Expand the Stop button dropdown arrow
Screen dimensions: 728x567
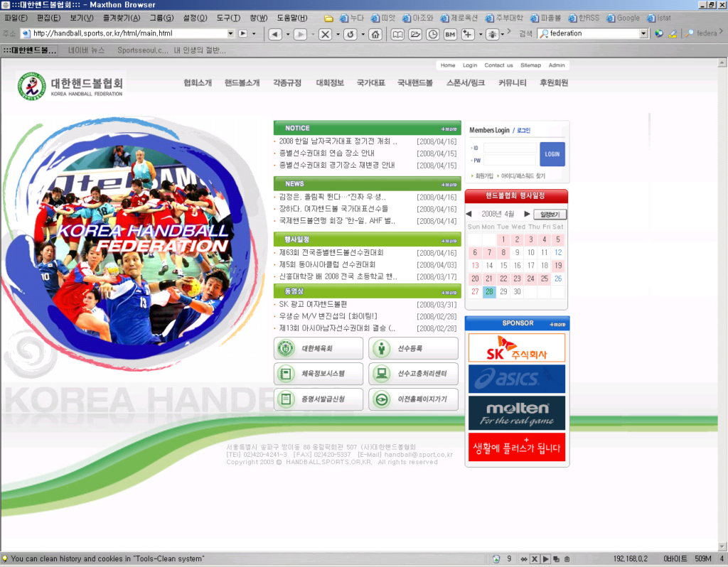coord(338,34)
